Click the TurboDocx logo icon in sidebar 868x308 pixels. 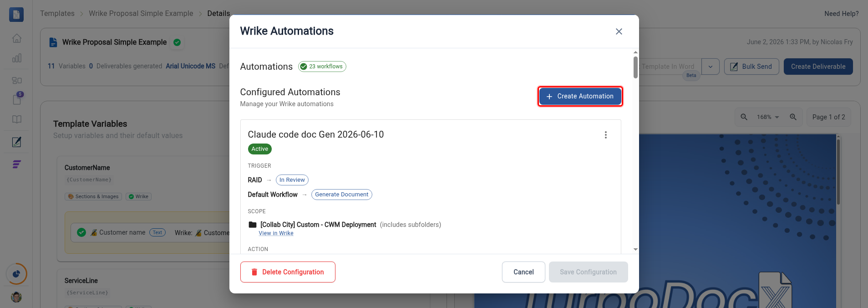[16, 15]
